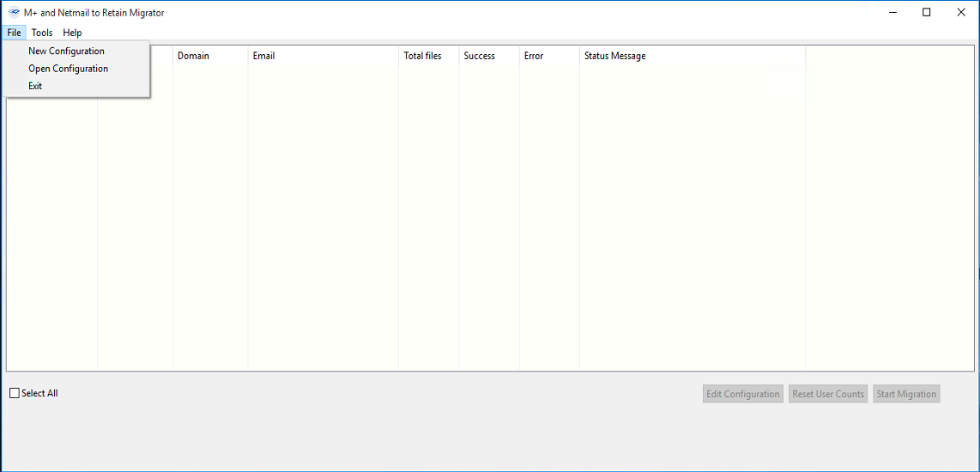This screenshot has width=980, height=472.
Task: Tick the Select All checkbox
Action: 15,393
